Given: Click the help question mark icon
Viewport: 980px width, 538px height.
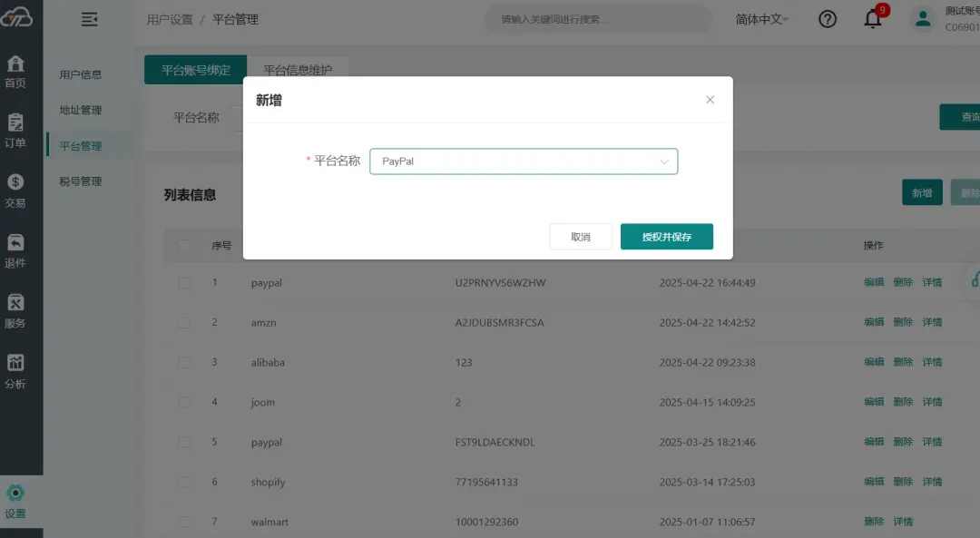Looking at the screenshot, I should tap(828, 19).
